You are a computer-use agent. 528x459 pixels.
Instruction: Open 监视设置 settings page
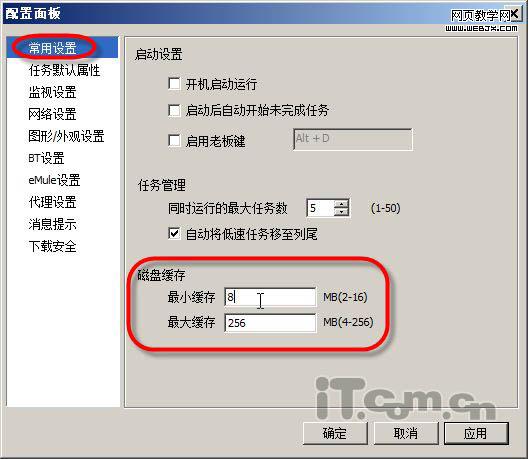tap(53, 92)
